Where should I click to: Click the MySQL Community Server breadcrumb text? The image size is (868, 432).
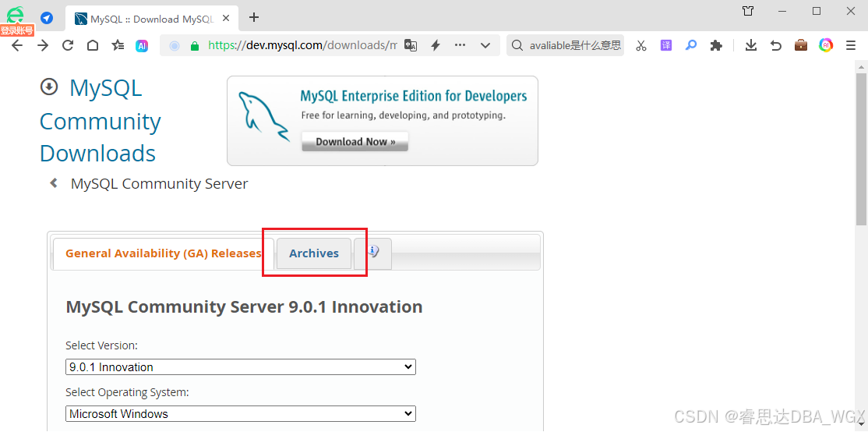click(x=160, y=183)
